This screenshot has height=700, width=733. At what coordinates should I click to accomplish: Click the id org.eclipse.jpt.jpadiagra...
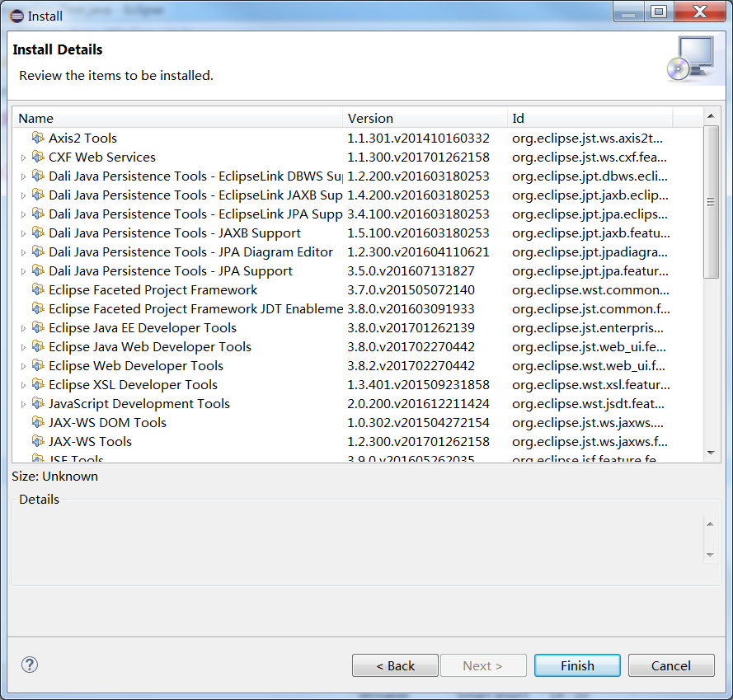coord(590,252)
